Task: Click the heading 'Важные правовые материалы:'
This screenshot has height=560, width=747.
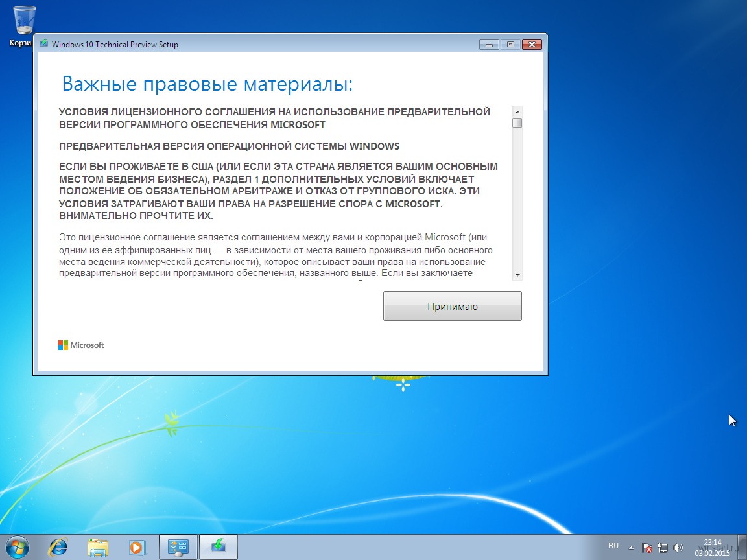Action: pyautogui.click(x=207, y=84)
